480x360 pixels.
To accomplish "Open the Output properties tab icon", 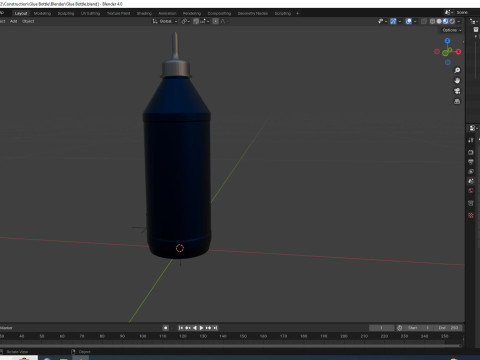I will 471,162.
